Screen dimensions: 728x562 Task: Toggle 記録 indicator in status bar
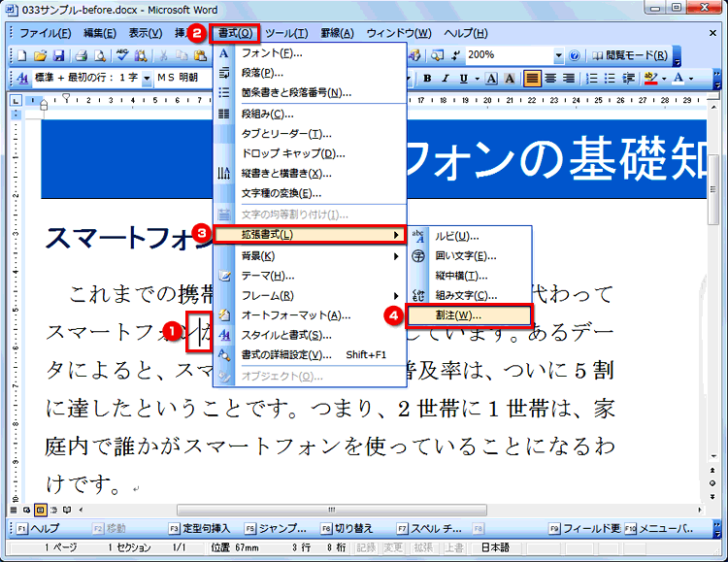366,547
